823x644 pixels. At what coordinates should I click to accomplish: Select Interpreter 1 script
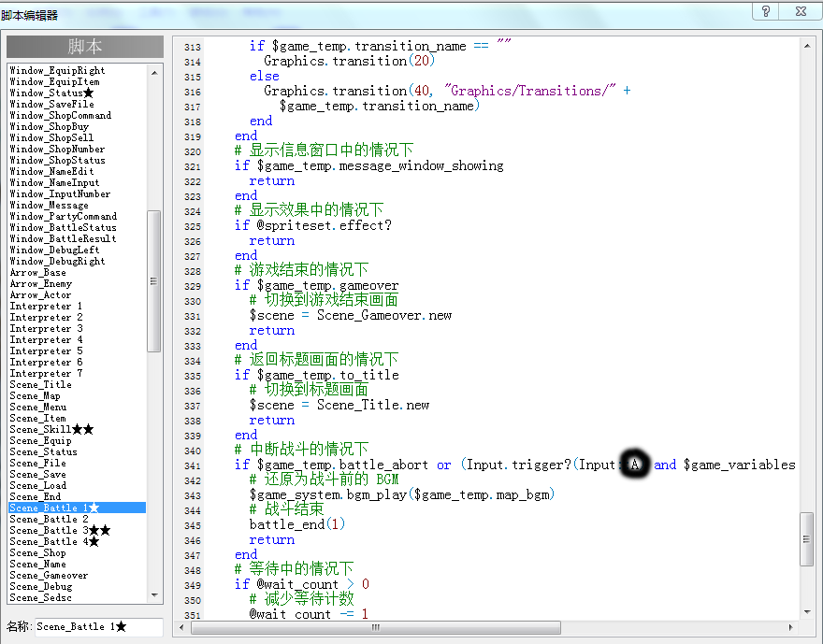[46, 307]
